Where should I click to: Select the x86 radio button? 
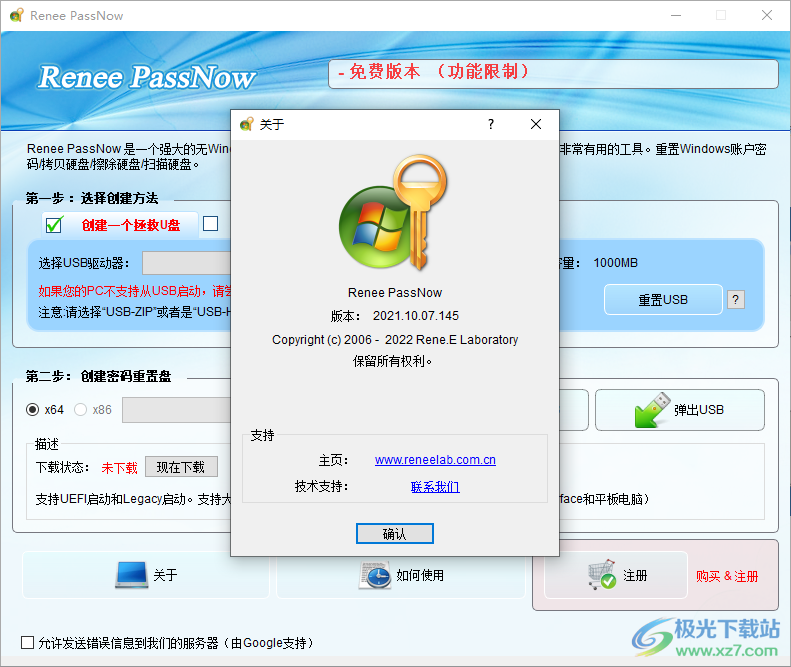pos(80,409)
